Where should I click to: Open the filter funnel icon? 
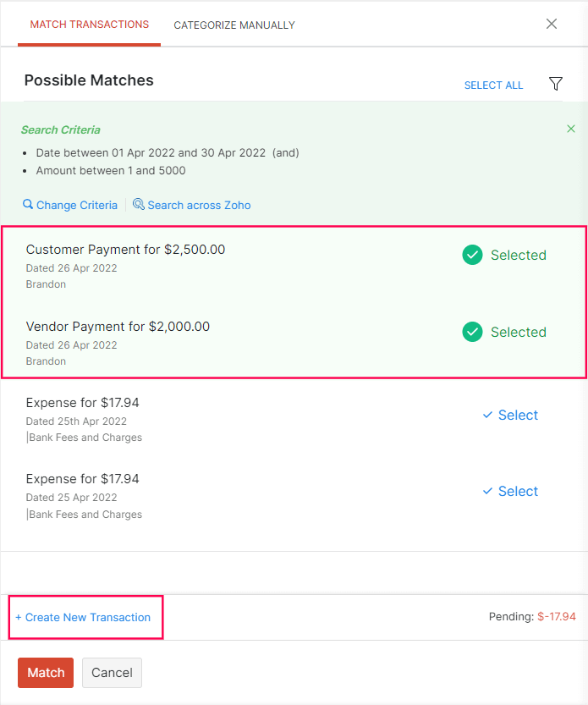click(x=556, y=84)
